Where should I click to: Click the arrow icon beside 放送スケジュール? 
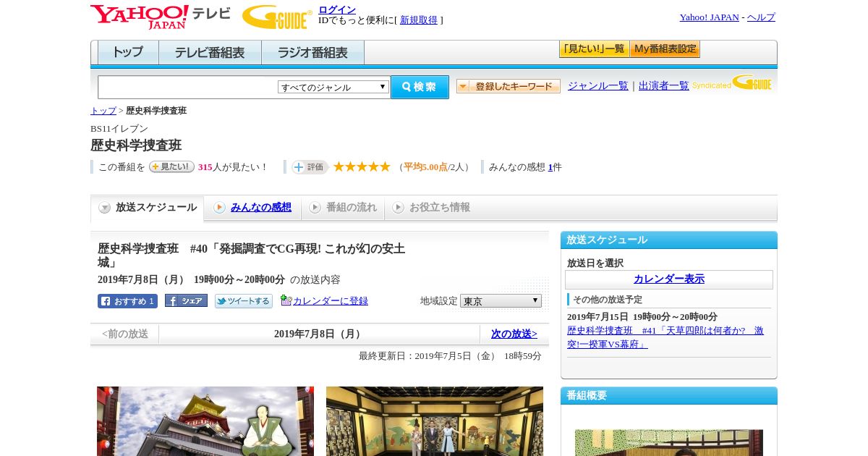[105, 208]
